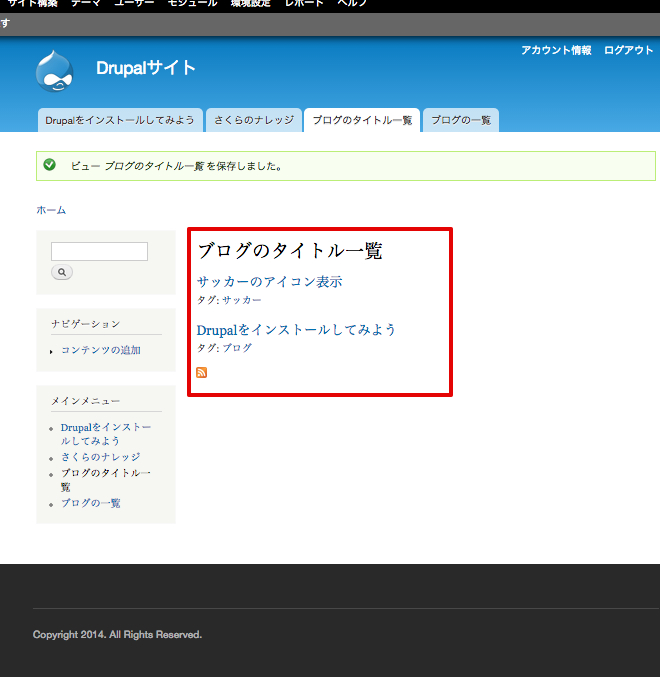Click the ブログ tag link

coord(237,348)
